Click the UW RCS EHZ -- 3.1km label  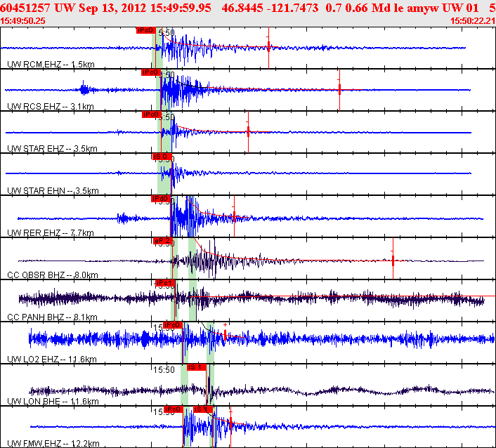pos(51,107)
